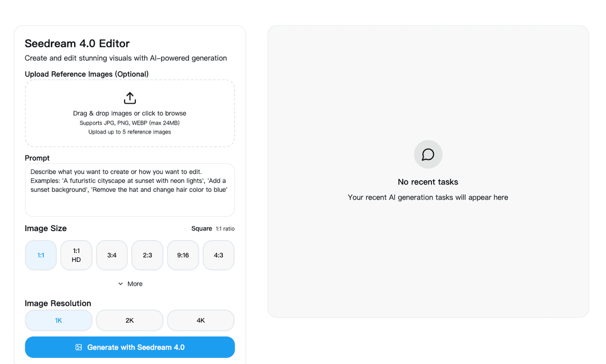Expand More image size options
This screenshot has width=606, height=364.
(x=130, y=284)
